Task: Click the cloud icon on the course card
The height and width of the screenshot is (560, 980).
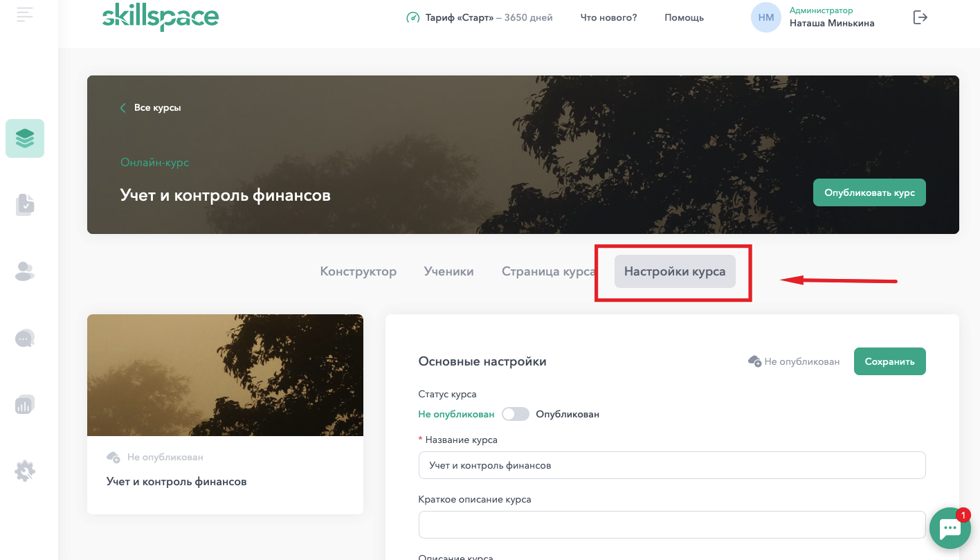Action: point(114,457)
